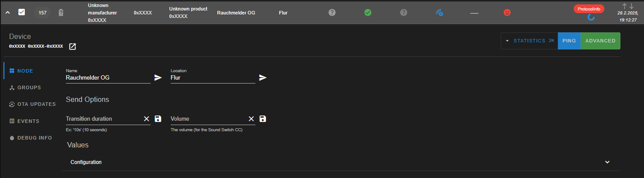The height and width of the screenshot is (178, 644).
Task: Clear the Volume field
Action: [251, 119]
